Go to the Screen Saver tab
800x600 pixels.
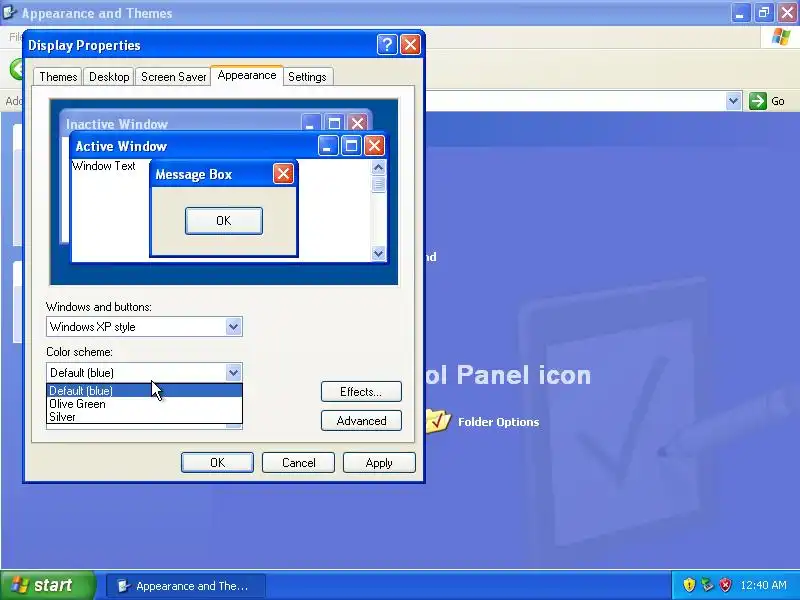coord(173,77)
